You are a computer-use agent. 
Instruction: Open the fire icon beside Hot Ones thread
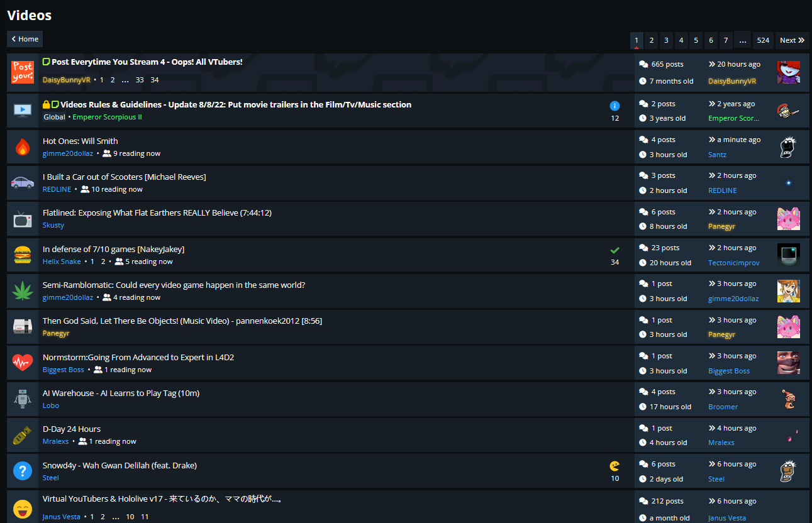tap(23, 147)
